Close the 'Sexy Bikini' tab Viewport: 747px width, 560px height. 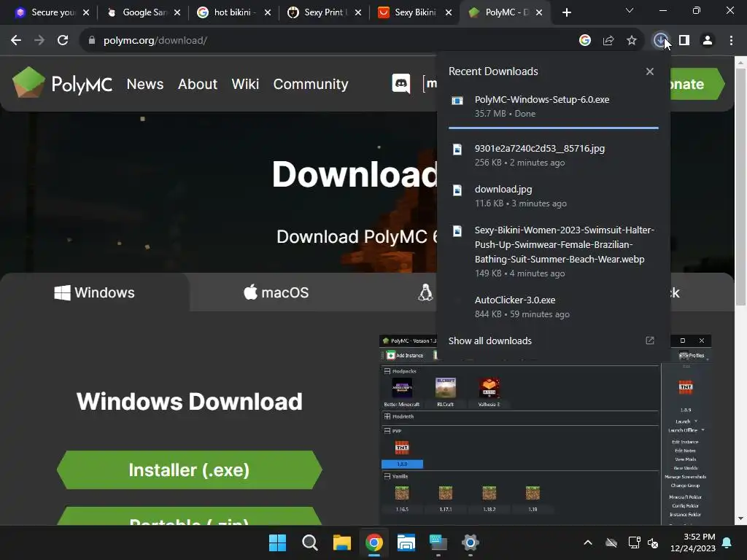tap(449, 12)
